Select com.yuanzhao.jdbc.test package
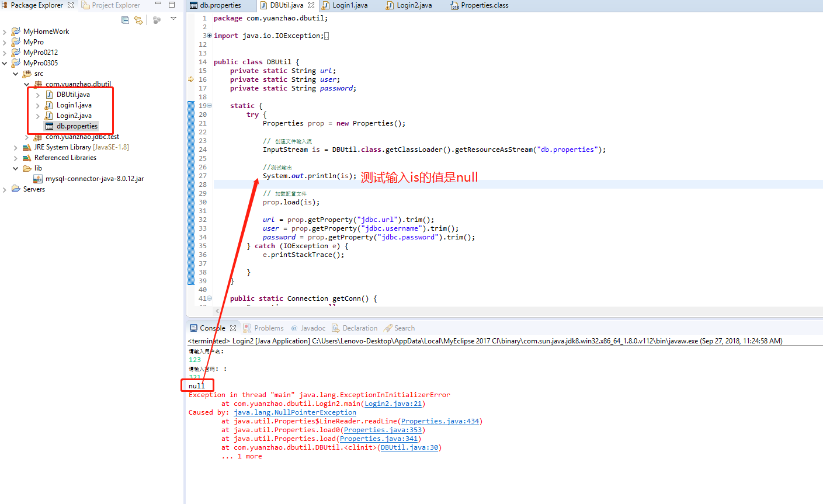This screenshot has width=823, height=504. pyautogui.click(x=82, y=137)
